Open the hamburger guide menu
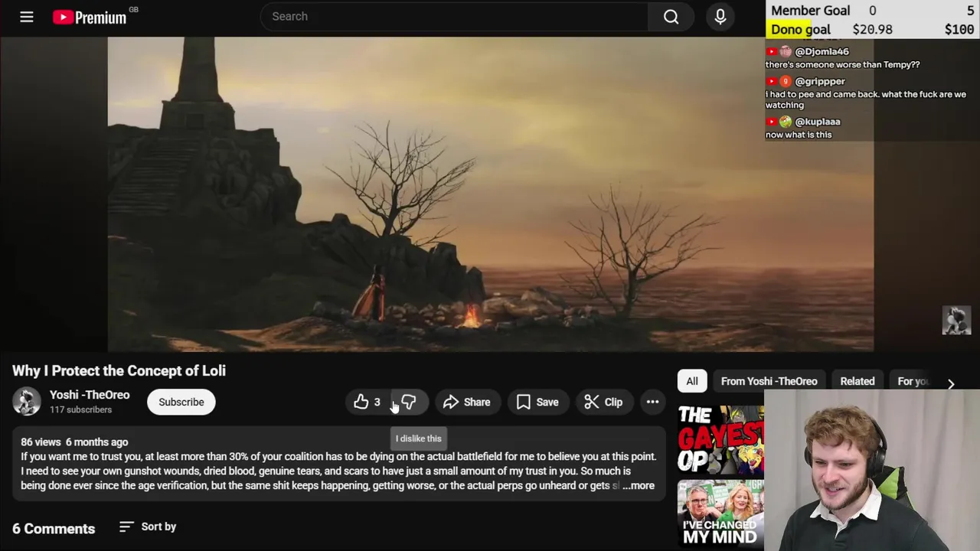Screen dimensions: 980x551 coord(27,16)
